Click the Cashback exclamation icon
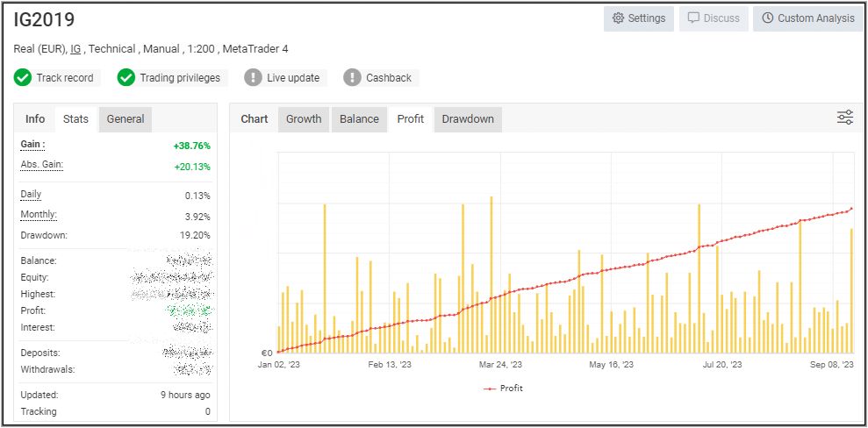This screenshot has width=868, height=428. point(352,77)
